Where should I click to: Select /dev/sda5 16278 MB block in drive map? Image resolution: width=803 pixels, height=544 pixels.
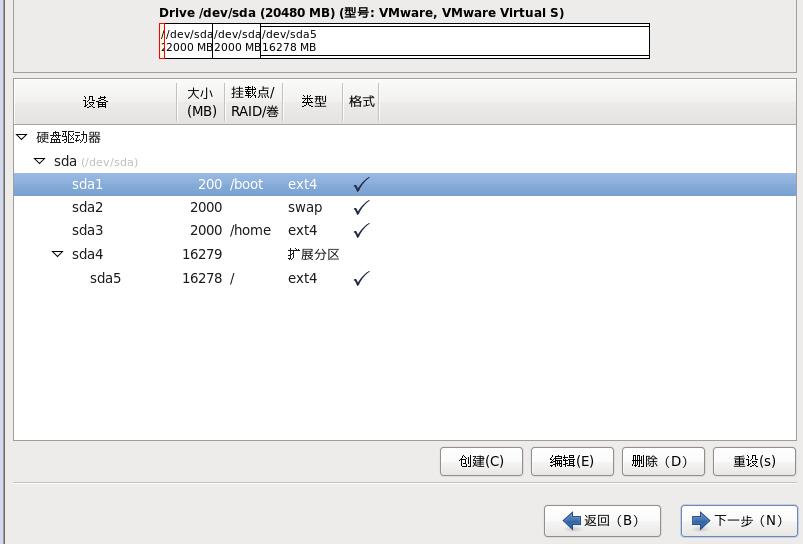click(455, 41)
